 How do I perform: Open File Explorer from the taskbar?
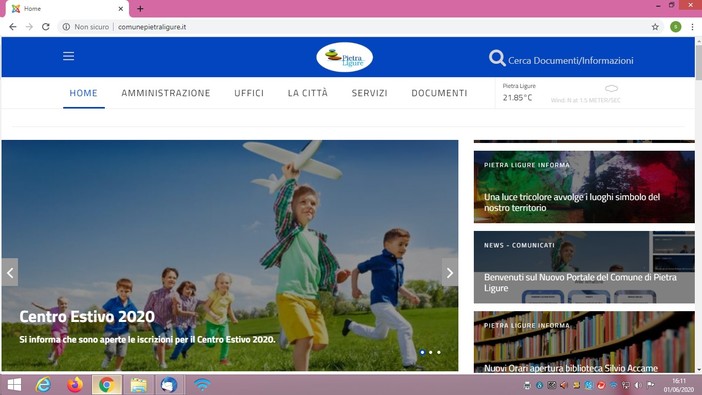click(138, 385)
